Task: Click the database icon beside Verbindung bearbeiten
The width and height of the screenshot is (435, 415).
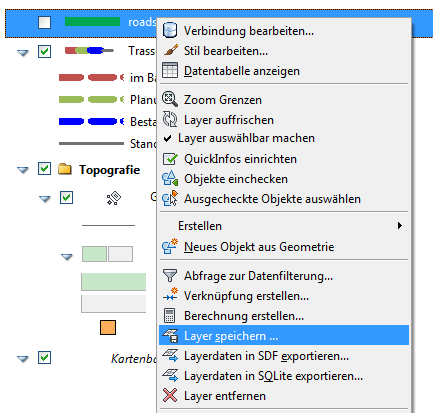Action: [x=170, y=30]
